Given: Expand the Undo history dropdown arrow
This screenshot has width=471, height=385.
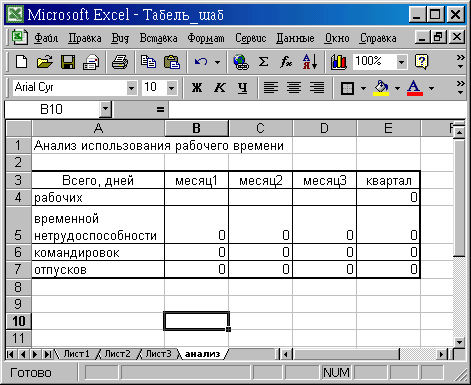Looking at the screenshot, I should tap(217, 62).
